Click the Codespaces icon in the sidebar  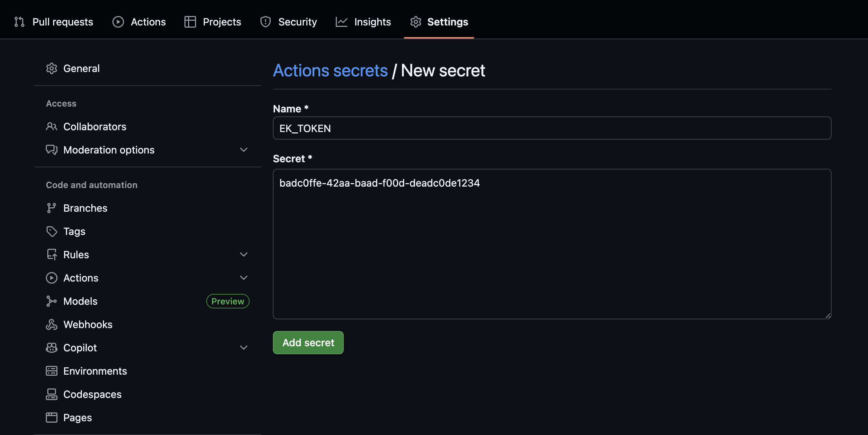[x=52, y=394]
